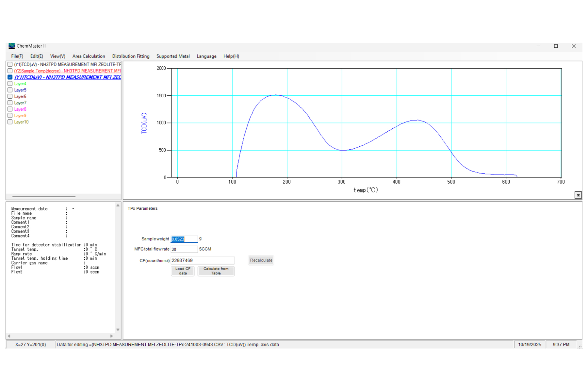Click the Calculate from Table button
The image size is (588, 392).
[x=216, y=271]
